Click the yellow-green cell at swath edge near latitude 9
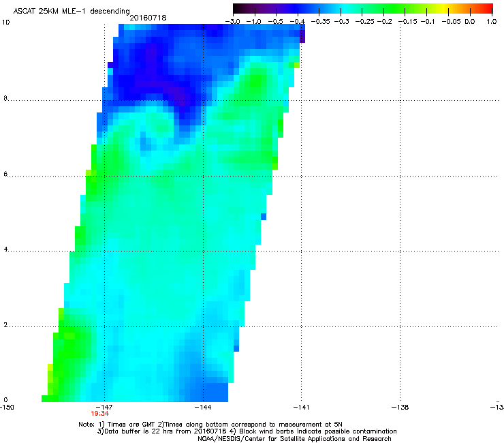504x443 pixels. [297, 65]
